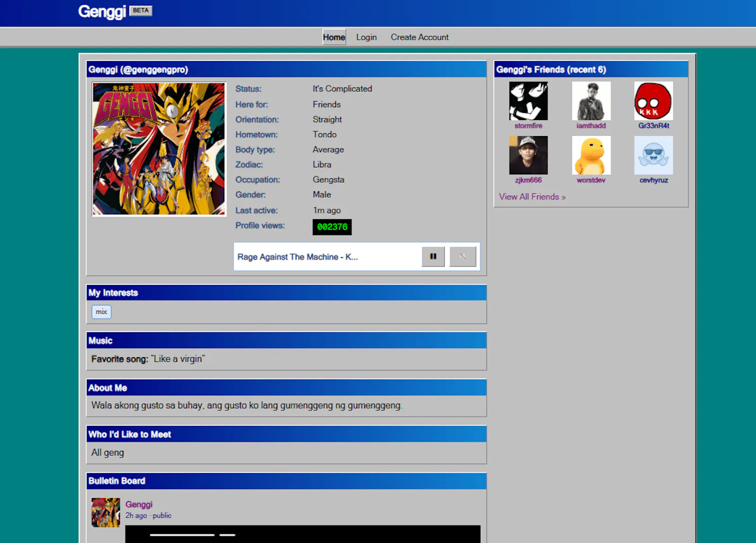Click the Friends value under Here for
Viewport: 756px width, 543px height.
(x=326, y=104)
